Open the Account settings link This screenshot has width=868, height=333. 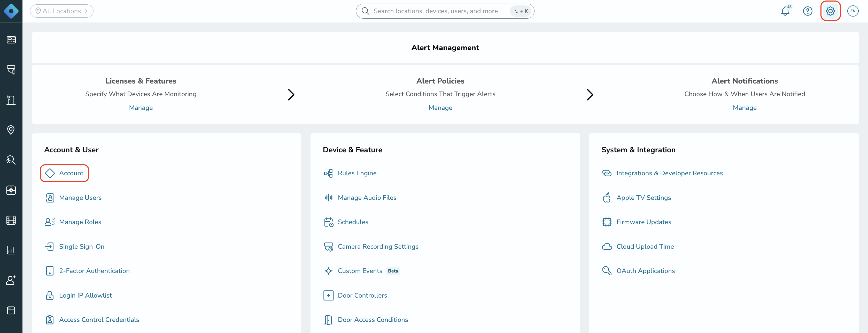click(64, 173)
